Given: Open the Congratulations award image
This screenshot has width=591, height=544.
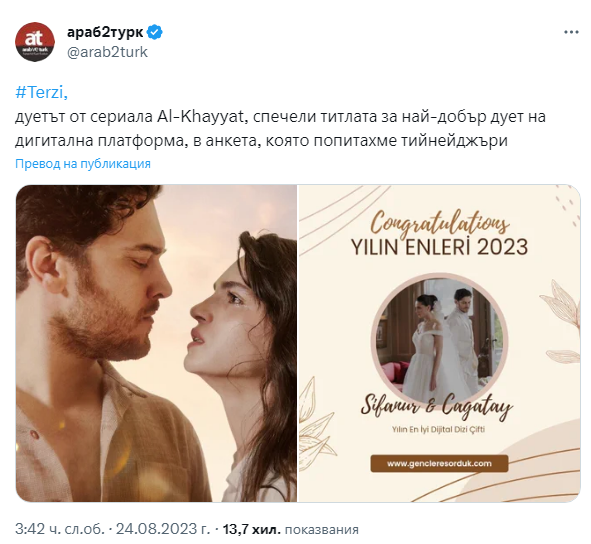Looking at the screenshot, I should (x=439, y=343).
